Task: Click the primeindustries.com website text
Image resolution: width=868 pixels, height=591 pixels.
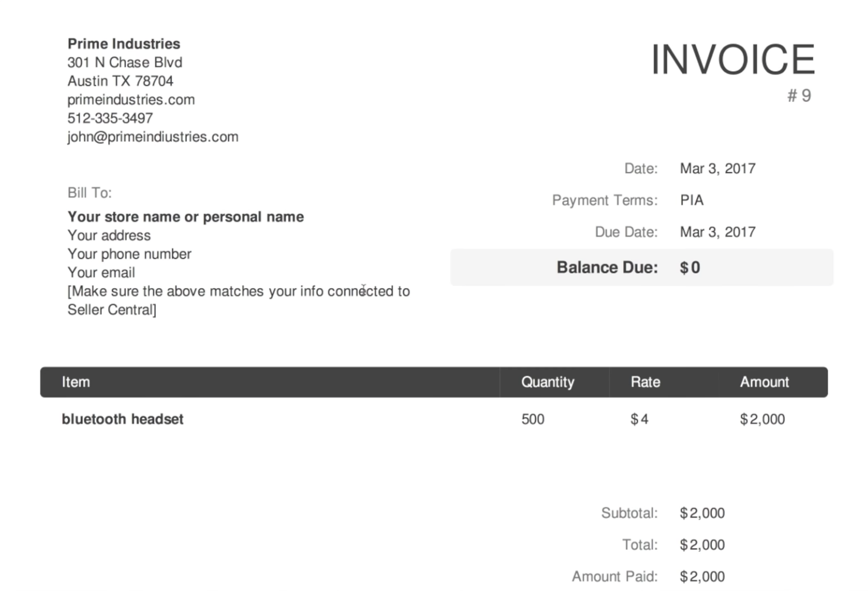Action: pyautogui.click(x=131, y=100)
